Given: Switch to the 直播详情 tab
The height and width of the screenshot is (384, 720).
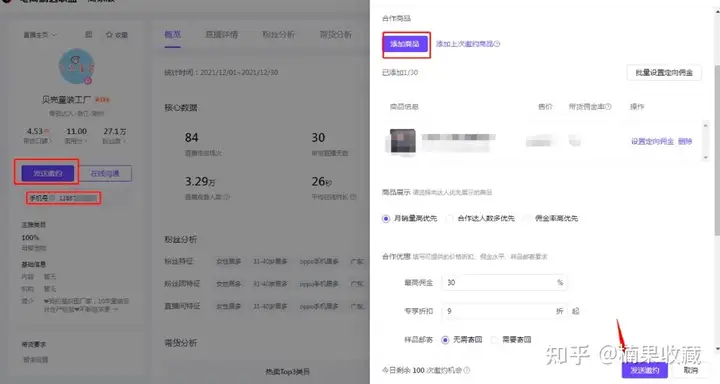Looking at the screenshot, I should click(221, 34).
